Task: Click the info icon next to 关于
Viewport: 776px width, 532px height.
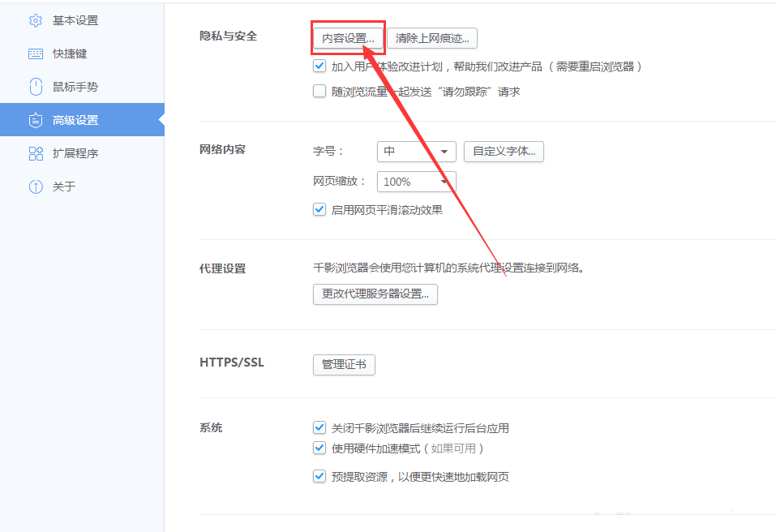Action: [x=36, y=186]
